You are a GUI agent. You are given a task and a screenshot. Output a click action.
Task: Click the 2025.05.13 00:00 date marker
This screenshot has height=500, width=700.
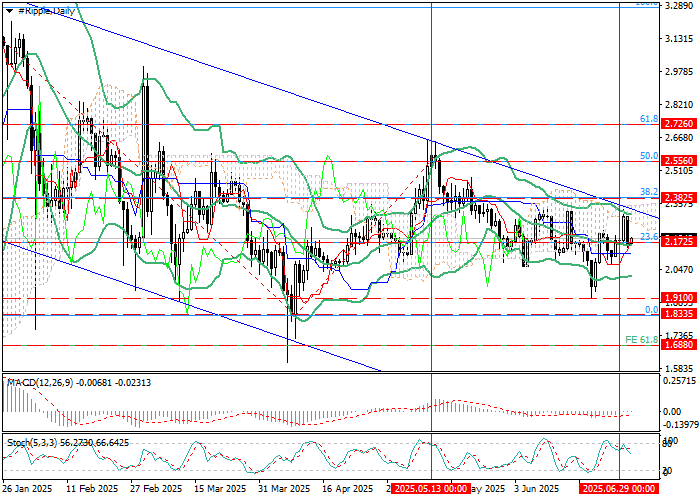coord(430,490)
